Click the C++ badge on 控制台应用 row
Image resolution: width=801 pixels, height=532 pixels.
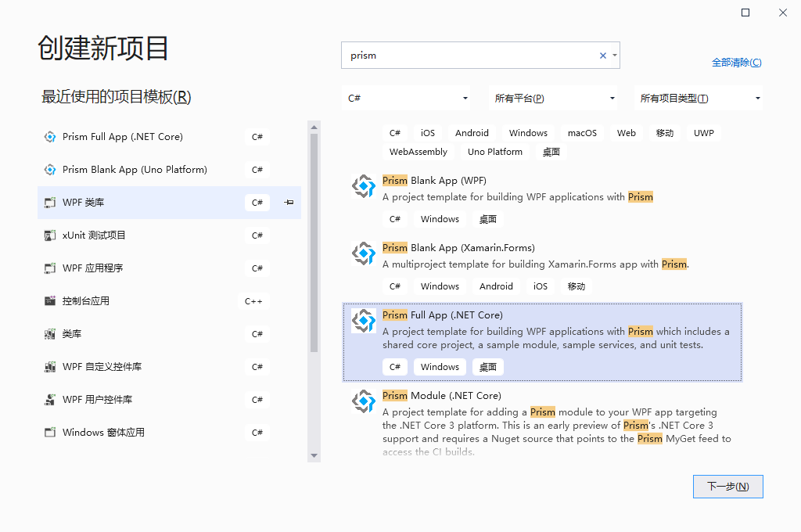(x=253, y=301)
